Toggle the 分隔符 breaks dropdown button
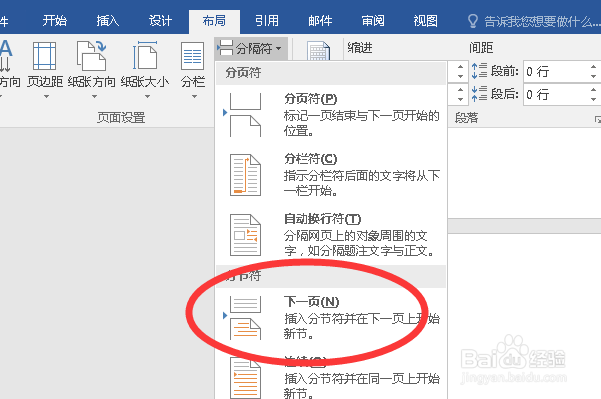Image resolution: width=601 pixels, height=399 pixels. (x=251, y=49)
